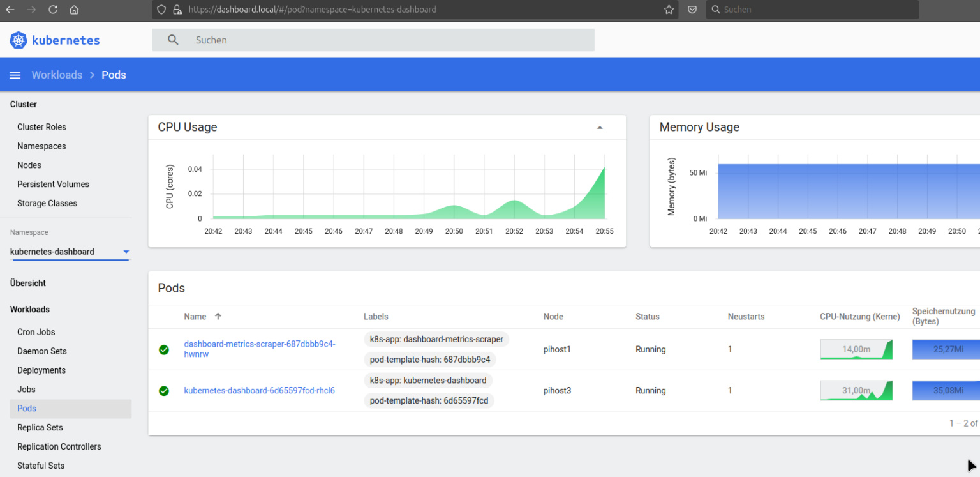Click the browser reload icon
The width and height of the screenshot is (980, 477).
53,10
